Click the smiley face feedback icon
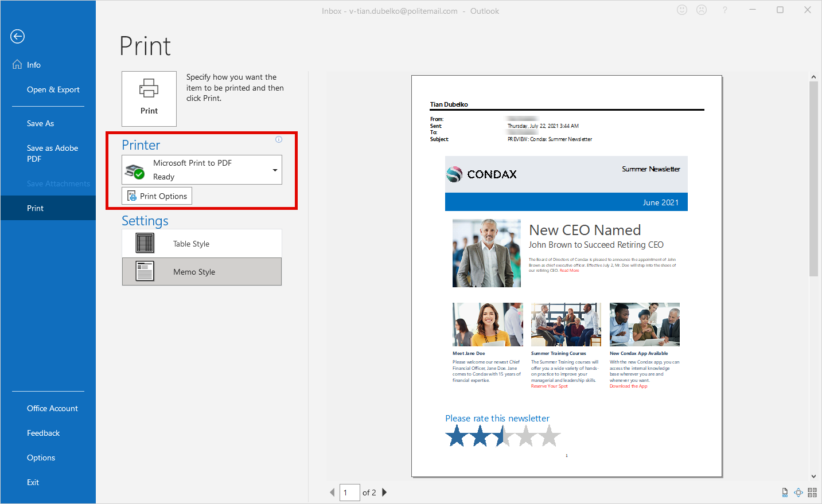This screenshot has width=822, height=504. (682, 10)
